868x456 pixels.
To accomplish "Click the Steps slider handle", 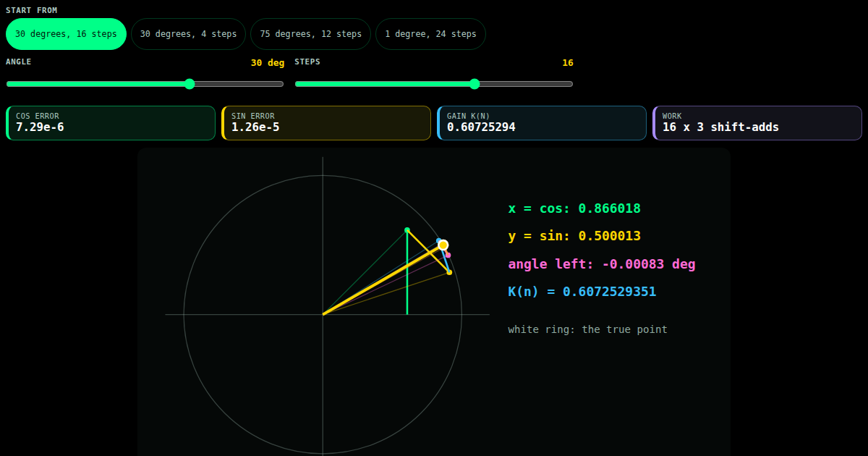I will click(475, 84).
